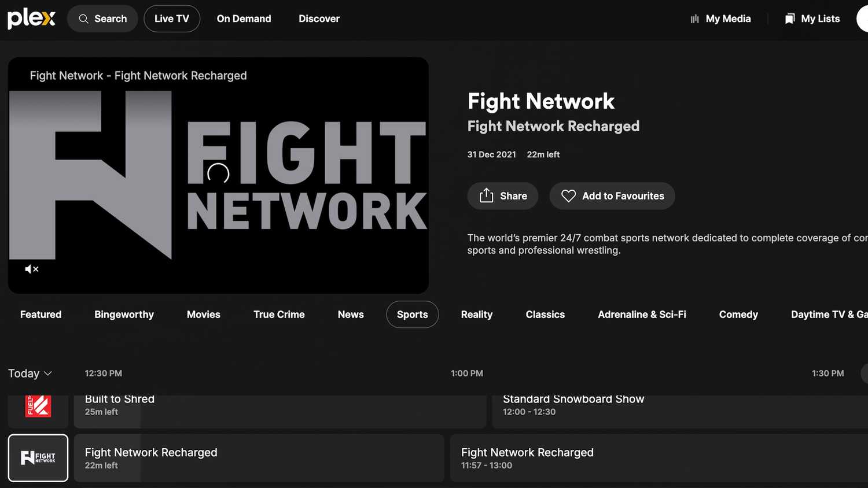Click the Share button
868x488 pixels.
[503, 196]
